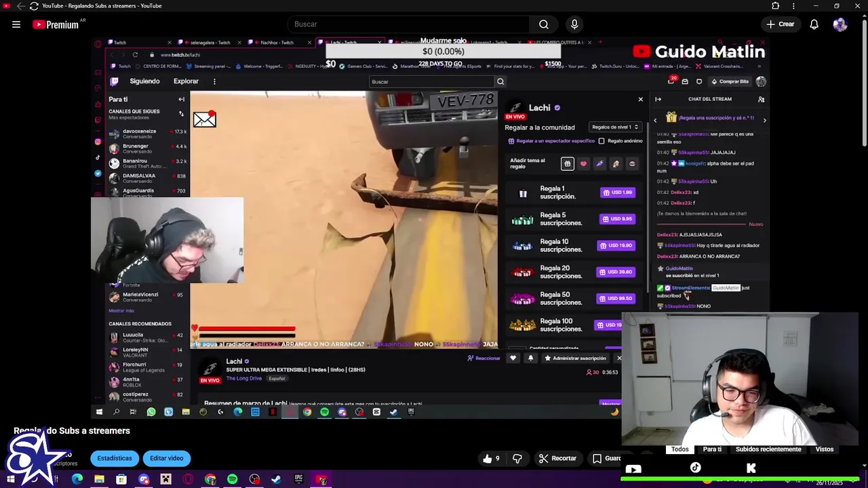Open Epic Games Launcher from the taskbar
Image resolution: width=868 pixels, height=488 pixels.
pyautogui.click(x=298, y=479)
